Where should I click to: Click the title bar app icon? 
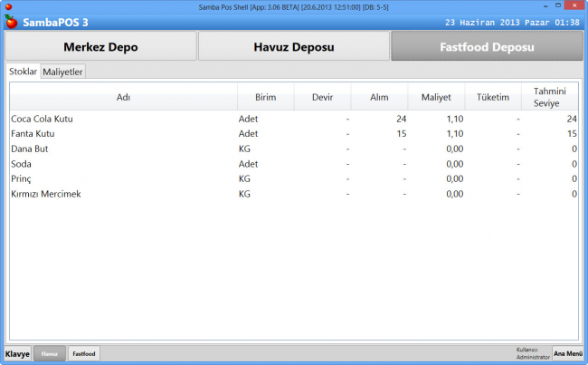[x=7, y=6]
